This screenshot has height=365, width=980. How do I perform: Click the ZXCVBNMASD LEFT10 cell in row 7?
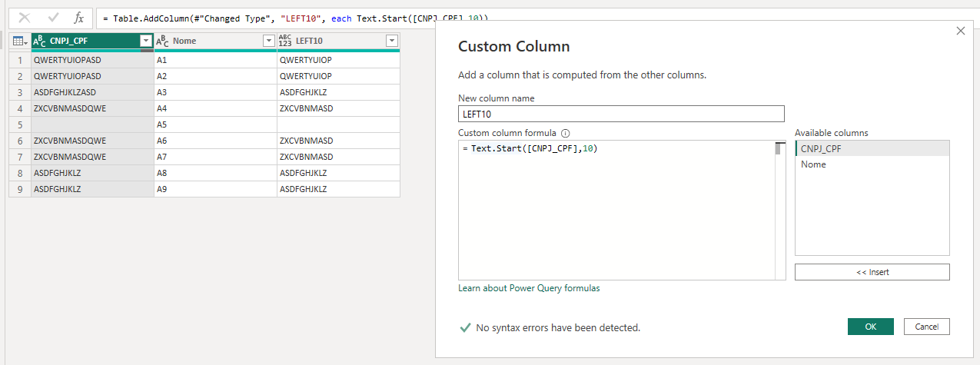(338, 157)
